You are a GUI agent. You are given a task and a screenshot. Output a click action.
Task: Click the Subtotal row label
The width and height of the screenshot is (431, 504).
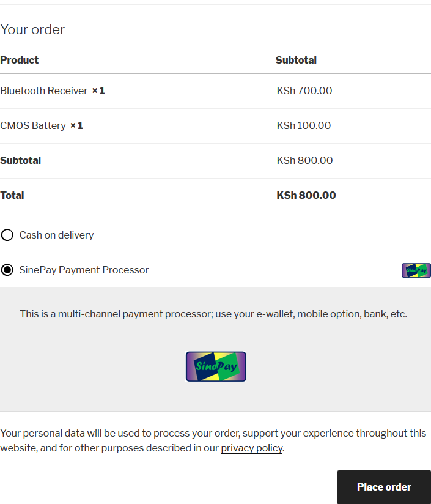coord(21,160)
